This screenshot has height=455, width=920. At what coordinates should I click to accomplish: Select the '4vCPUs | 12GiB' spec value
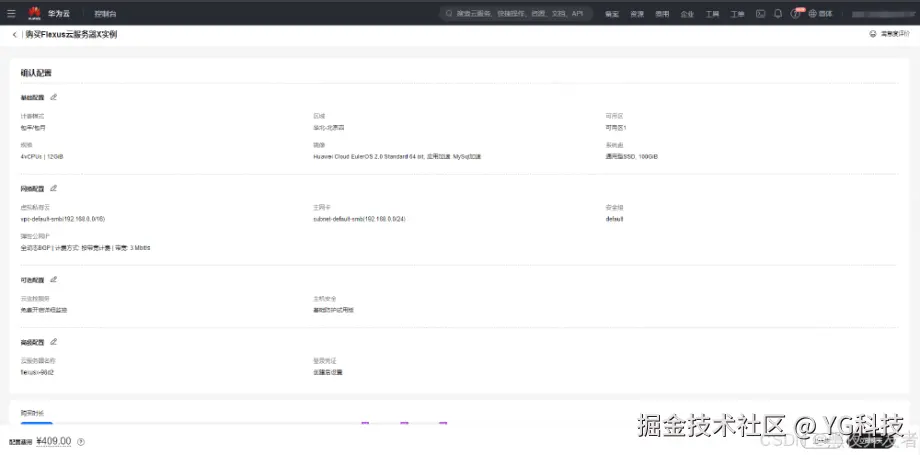[x=42, y=157]
